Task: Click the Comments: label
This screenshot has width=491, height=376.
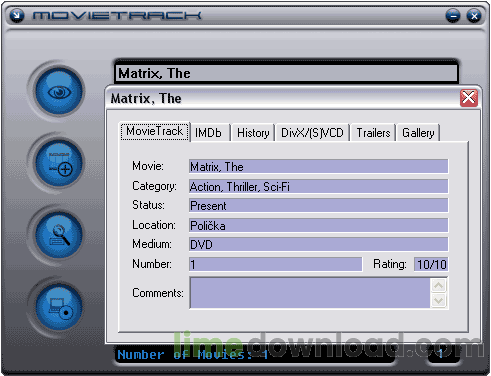Action: (158, 293)
